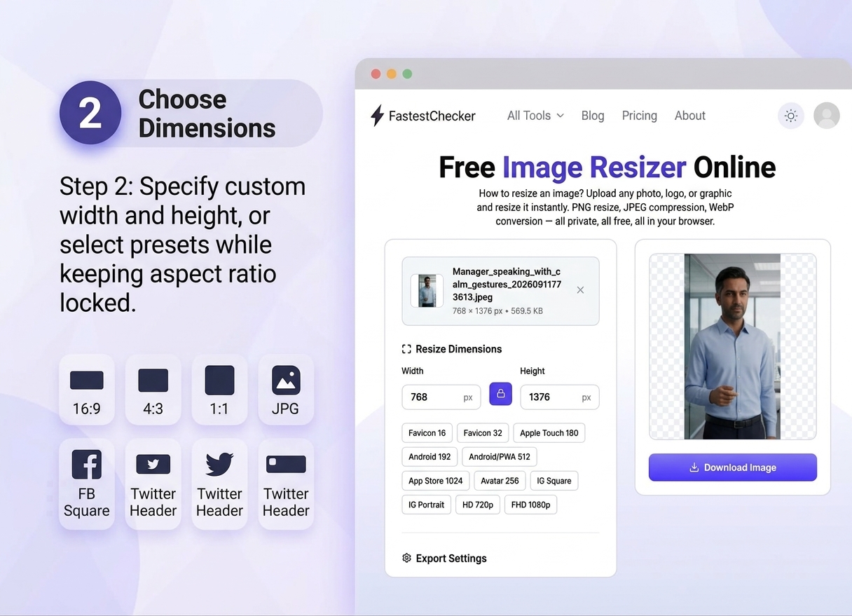Remove the uploaded Manager_speaking jpeg file

click(x=580, y=290)
